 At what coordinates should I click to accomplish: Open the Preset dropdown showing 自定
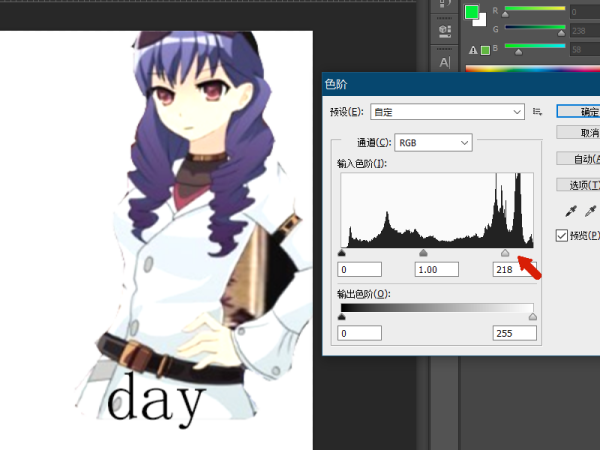447,112
